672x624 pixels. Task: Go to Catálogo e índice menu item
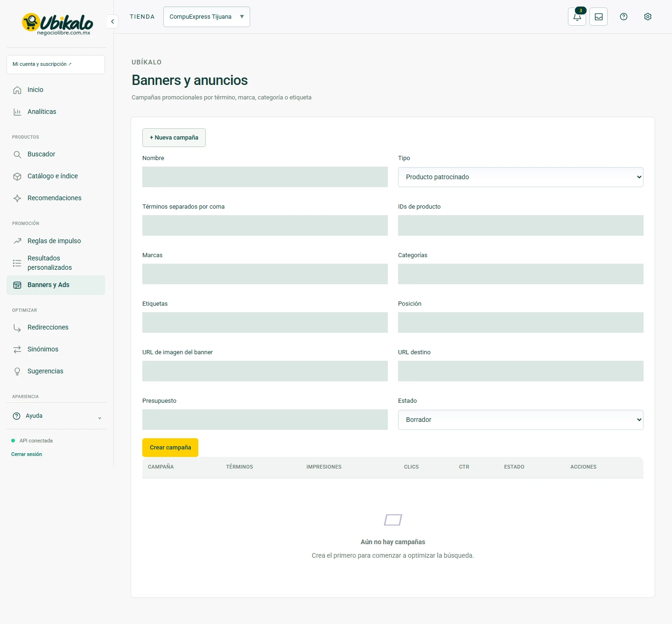point(56,176)
